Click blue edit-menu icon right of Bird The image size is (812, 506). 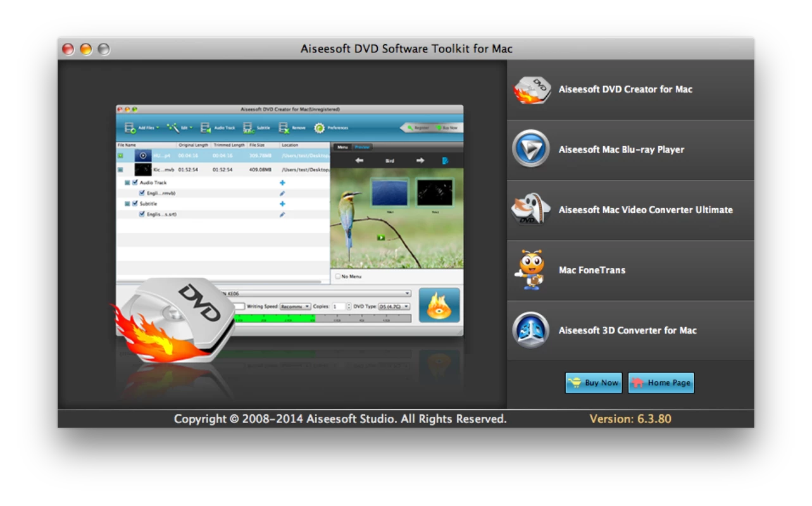point(445,161)
